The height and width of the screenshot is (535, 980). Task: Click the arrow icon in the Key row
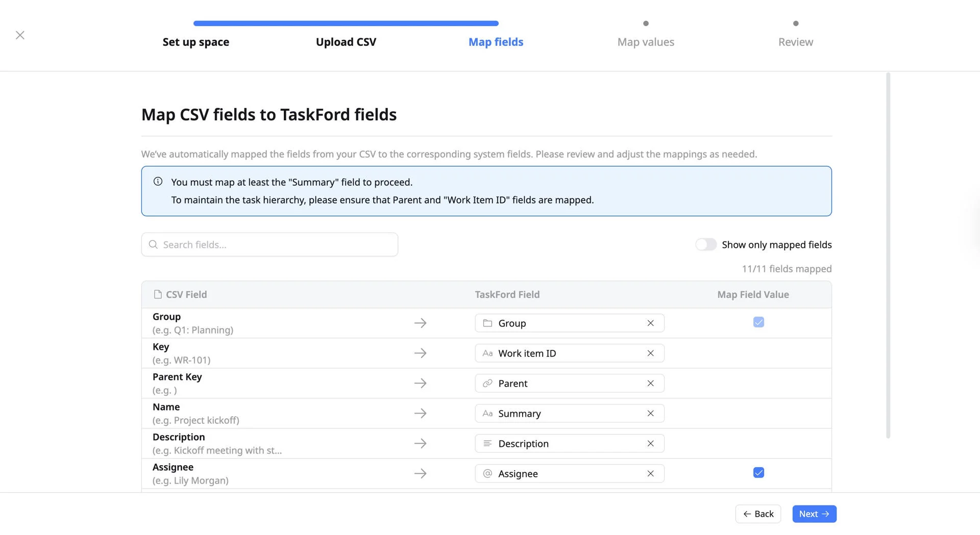point(420,353)
